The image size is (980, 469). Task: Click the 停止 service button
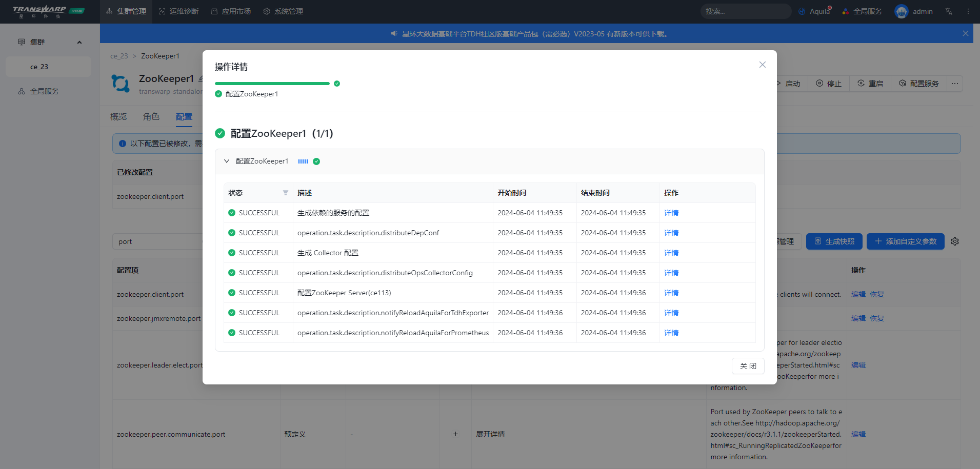829,84
